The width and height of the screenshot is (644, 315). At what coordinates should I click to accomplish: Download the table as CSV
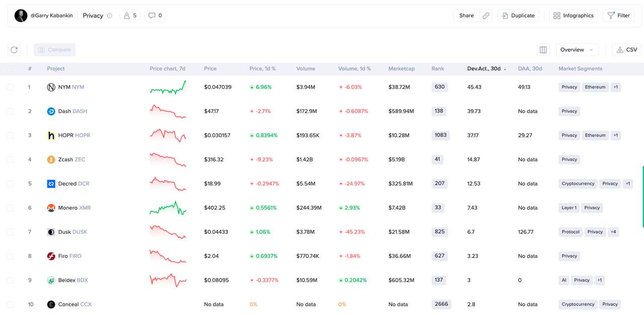pos(626,50)
